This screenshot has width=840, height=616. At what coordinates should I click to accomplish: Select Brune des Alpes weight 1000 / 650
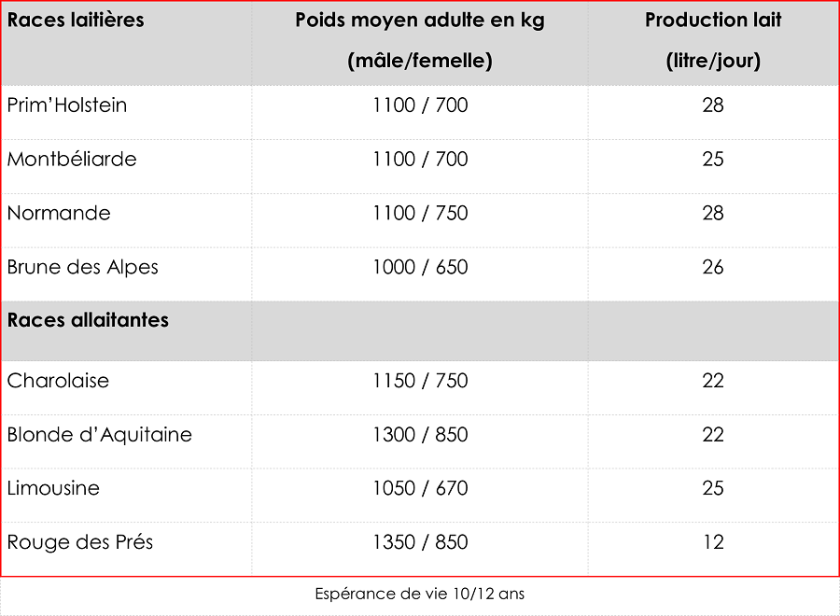pyautogui.click(x=420, y=267)
